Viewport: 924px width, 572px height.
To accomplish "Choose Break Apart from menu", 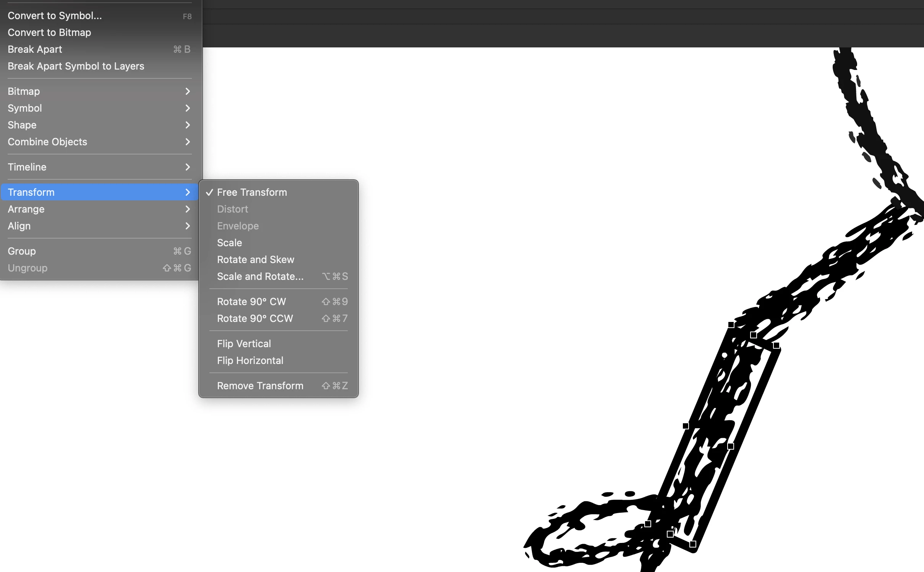I will pos(35,49).
